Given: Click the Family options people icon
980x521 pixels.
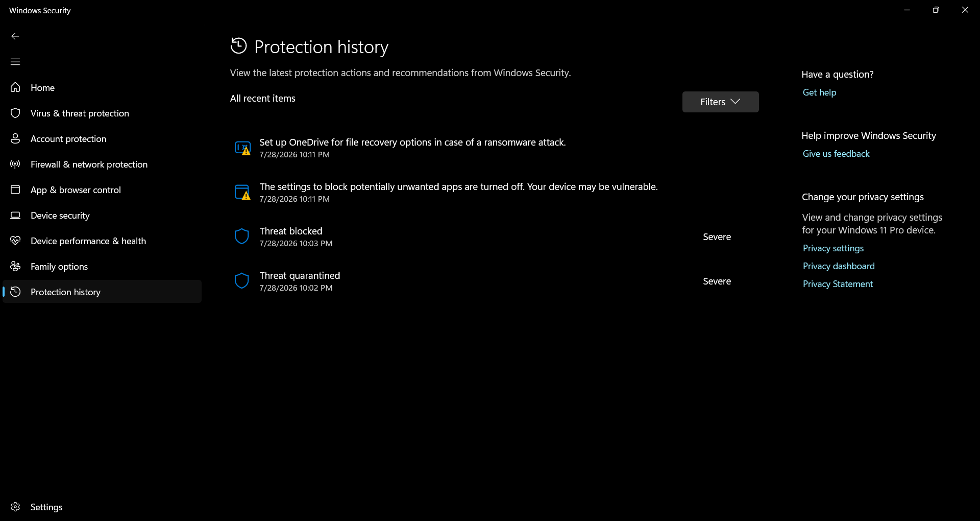Looking at the screenshot, I should pos(15,266).
